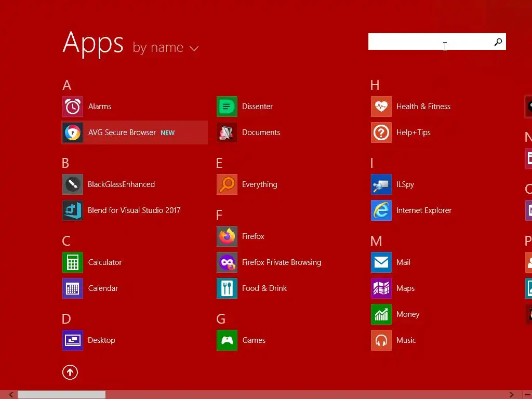Click the 'Desktop' label text

coord(101,340)
